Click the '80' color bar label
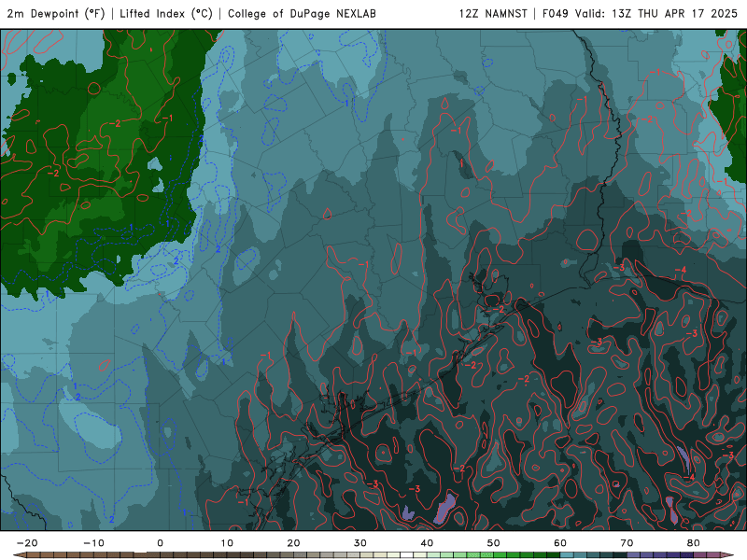Image resolution: width=747 pixels, height=560 pixels. [x=694, y=543]
